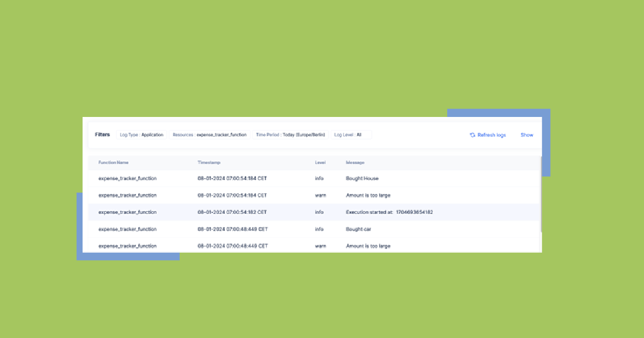Click the Function Name column header

113,163
